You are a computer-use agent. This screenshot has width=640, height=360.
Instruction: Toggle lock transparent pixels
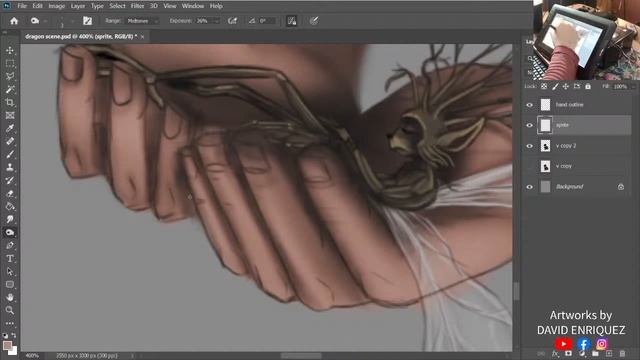coord(544,87)
